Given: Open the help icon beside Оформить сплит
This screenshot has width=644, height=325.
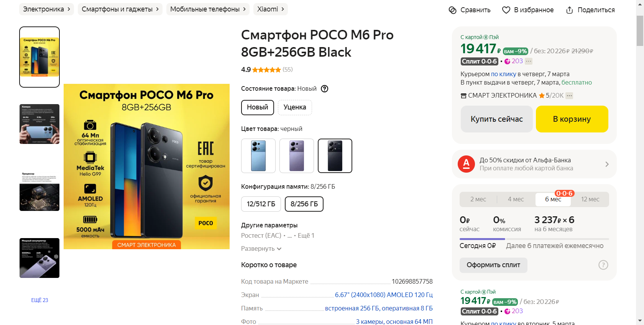Looking at the screenshot, I should [602, 265].
